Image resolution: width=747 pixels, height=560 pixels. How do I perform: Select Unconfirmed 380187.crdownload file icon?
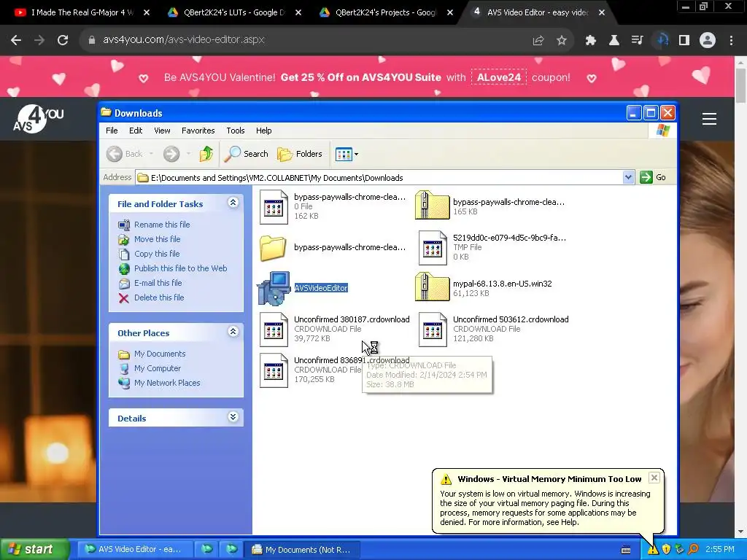pyautogui.click(x=274, y=330)
